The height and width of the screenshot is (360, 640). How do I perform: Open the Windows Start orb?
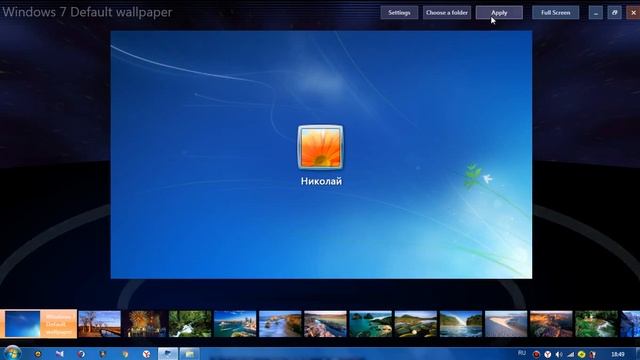[x=12, y=353]
